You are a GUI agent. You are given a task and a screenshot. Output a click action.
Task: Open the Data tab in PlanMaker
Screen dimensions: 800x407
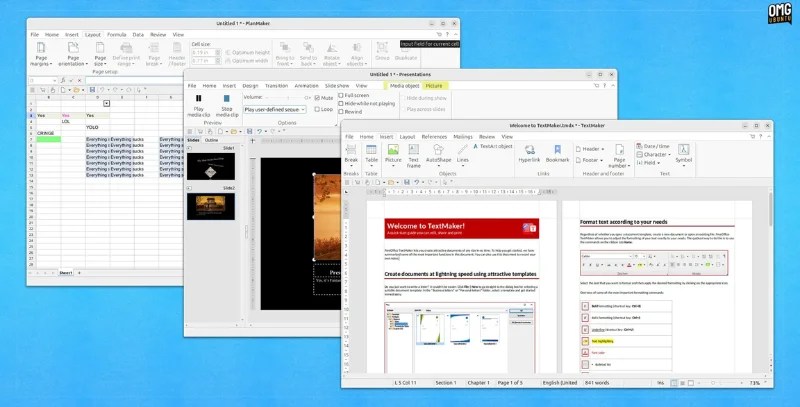coord(138,35)
